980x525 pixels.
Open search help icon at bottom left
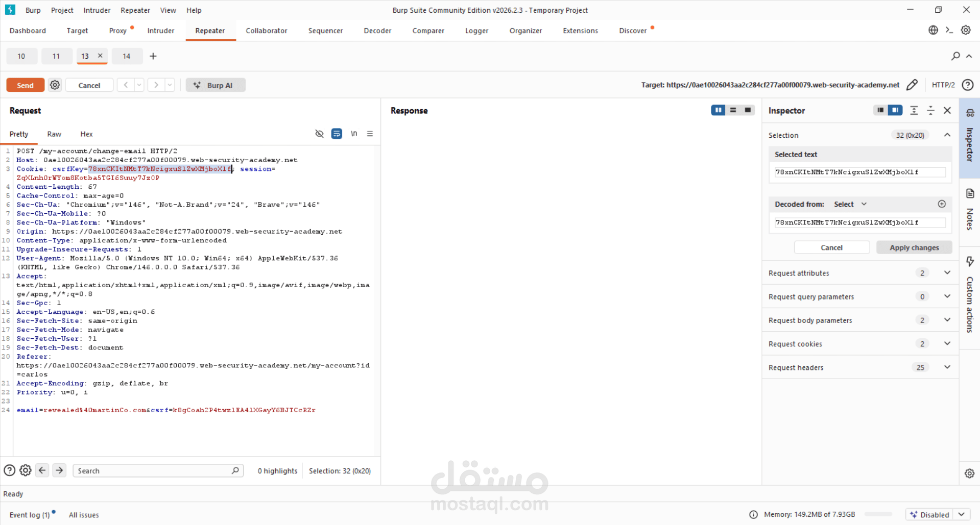(x=9, y=470)
